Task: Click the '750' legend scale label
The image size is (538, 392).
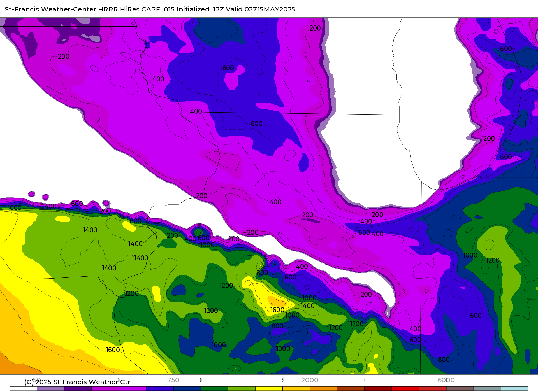Action: point(173,380)
